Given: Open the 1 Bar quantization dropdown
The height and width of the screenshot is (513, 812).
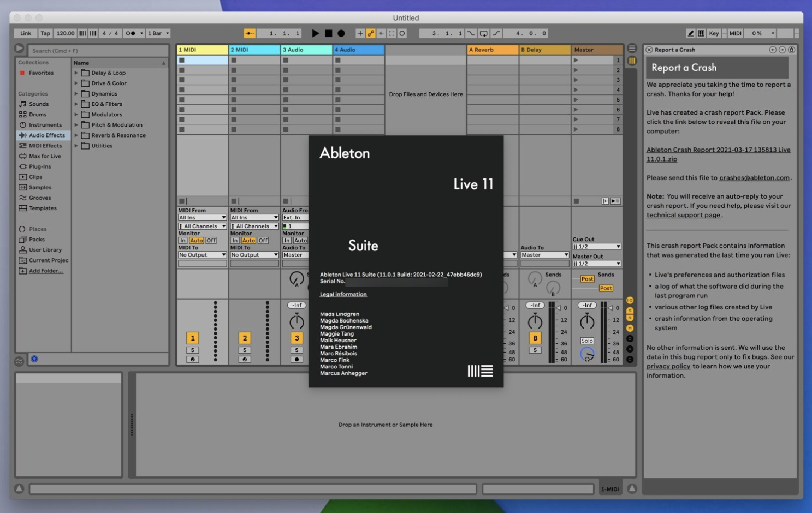Looking at the screenshot, I should (158, 33).
